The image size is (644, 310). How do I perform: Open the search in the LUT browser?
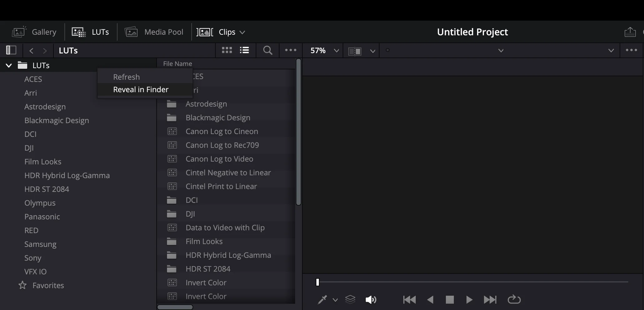click(267, 50)
